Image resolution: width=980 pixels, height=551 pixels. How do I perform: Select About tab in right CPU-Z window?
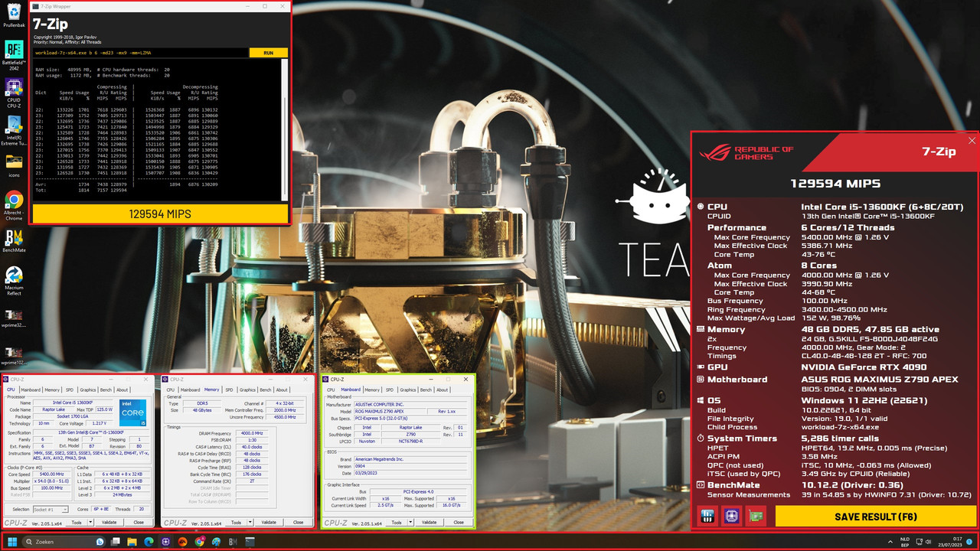click(x=442, y=390)
